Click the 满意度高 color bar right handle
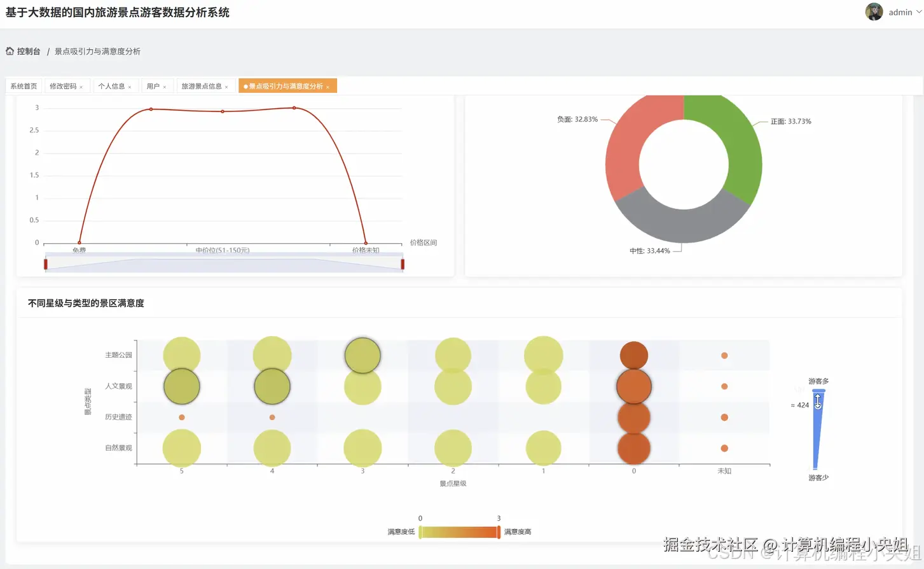The image size is (924, 569). tap(499, 532)
